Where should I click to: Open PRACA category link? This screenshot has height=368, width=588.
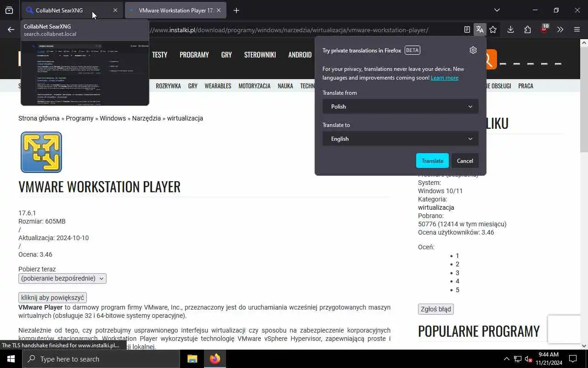[x=526, y=86]
